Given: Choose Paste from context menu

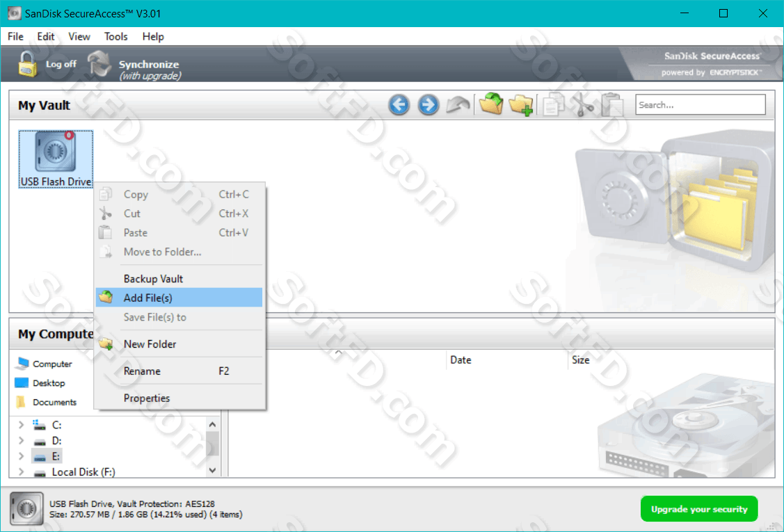Looking at the screenshot, I should pos(179,232).
